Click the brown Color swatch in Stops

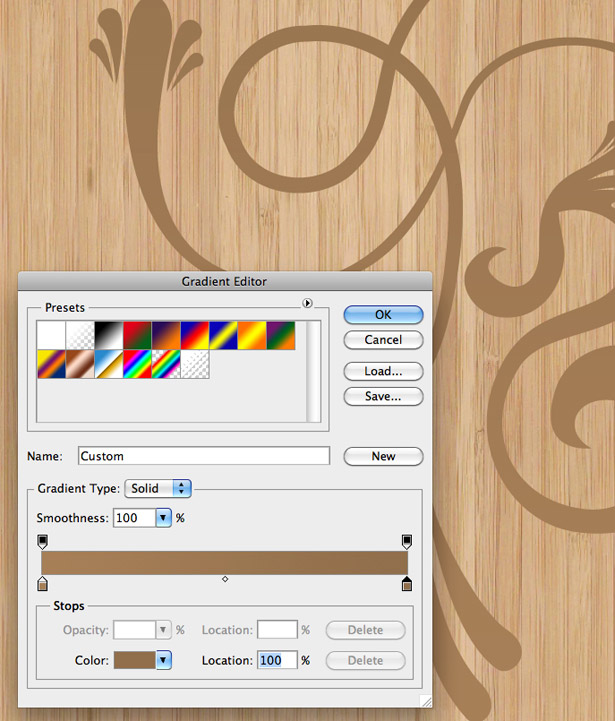tap(135, 660)
